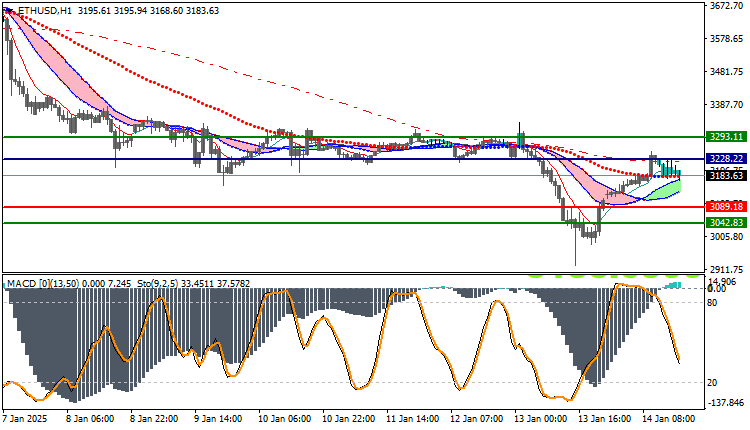Click the 3578.65 price scale value

point(726,38)
